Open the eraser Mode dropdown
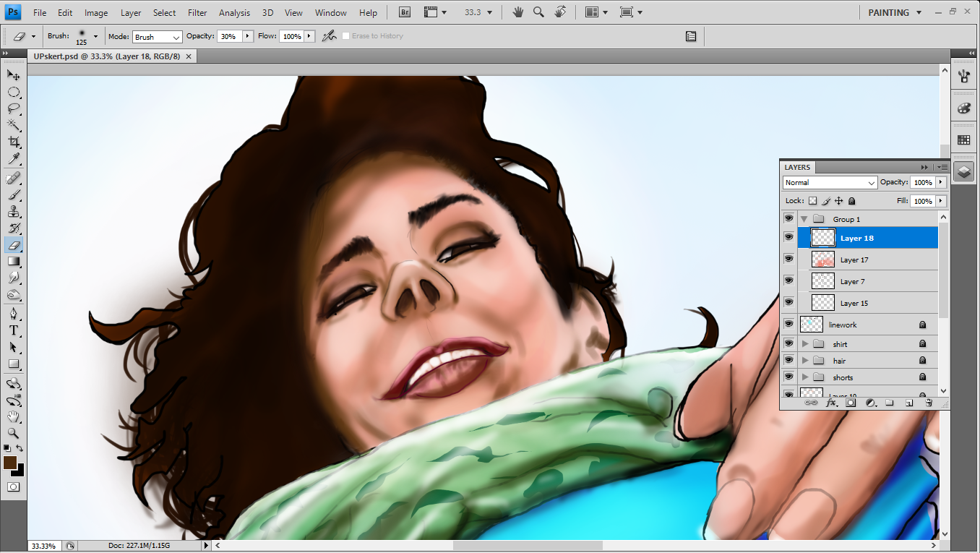This screenshot has height=553, width=980. 157,37
